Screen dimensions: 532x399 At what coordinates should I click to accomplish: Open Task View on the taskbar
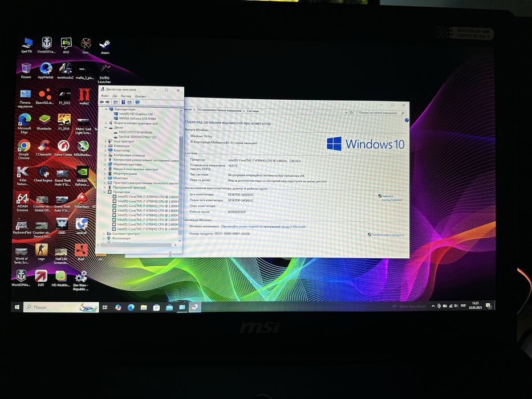click(x=105, y=307)
